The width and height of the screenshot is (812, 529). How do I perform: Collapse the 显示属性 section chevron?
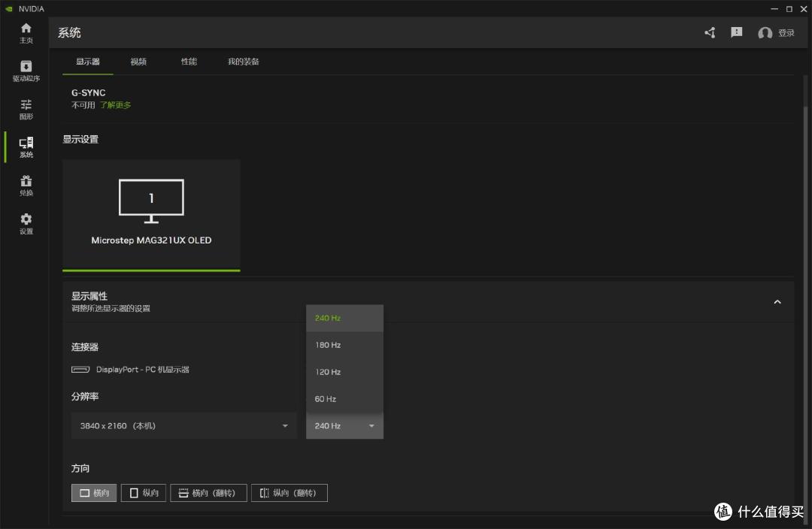pyautogui.click(x=777, y=302)
